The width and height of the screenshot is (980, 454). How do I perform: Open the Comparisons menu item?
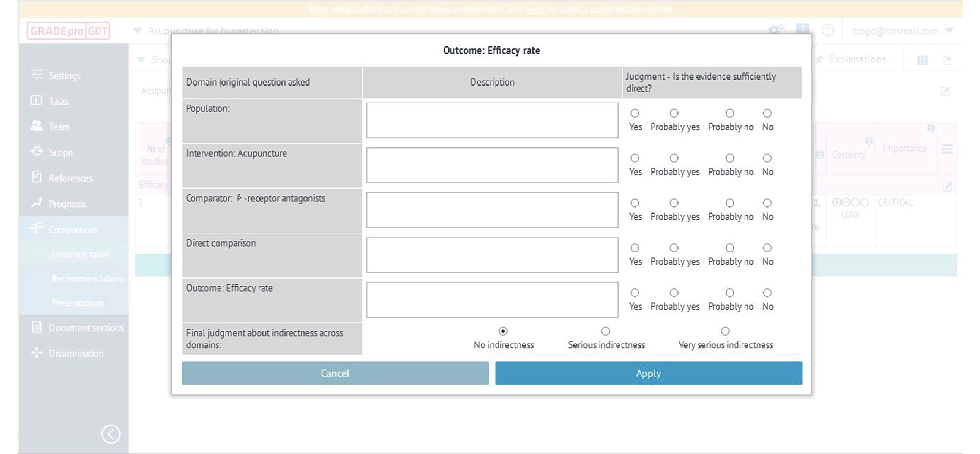[74, 229]
